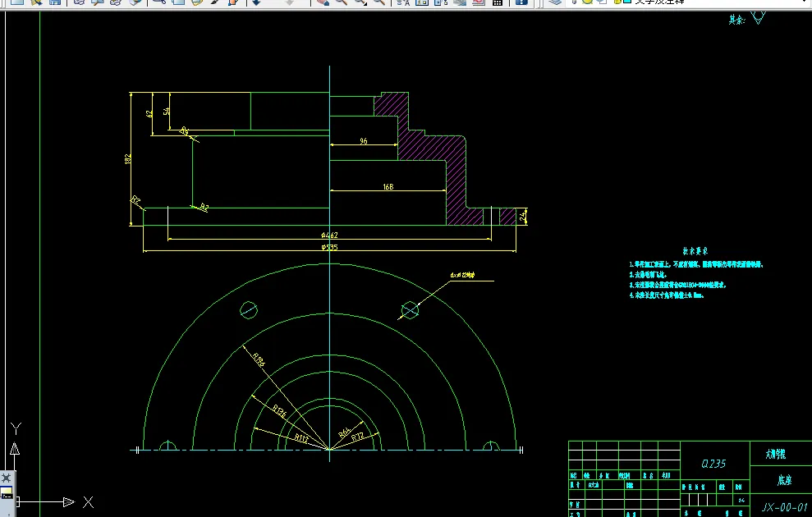Select the R196 radius dimension label
This screenshot has height=517, width=812.
(x=259, y=359)
